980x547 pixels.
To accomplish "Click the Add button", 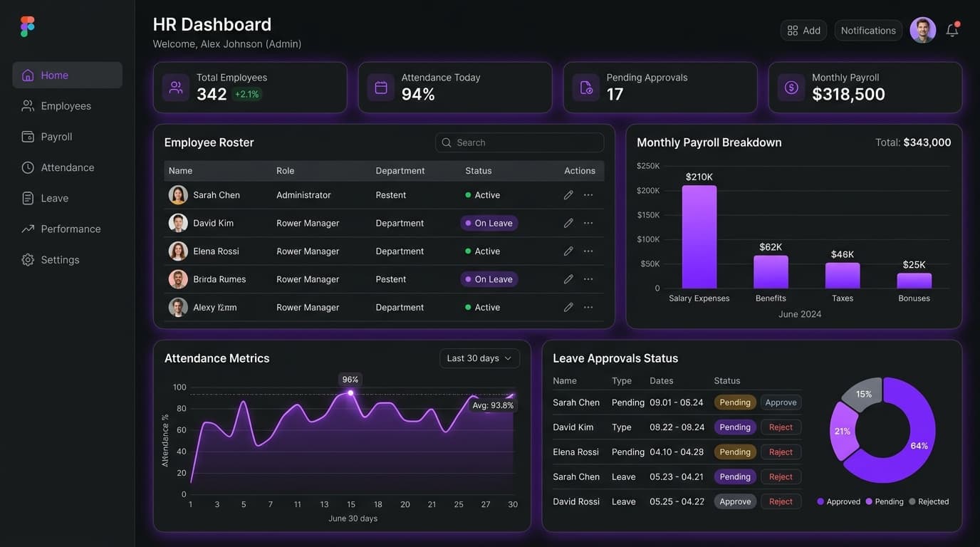I will (803, 30).
